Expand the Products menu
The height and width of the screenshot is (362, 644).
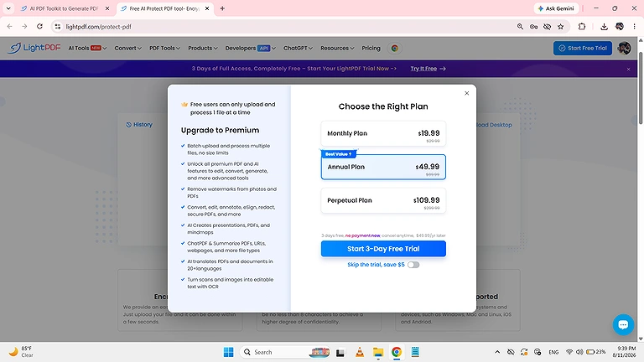click(x=203, y=48)
